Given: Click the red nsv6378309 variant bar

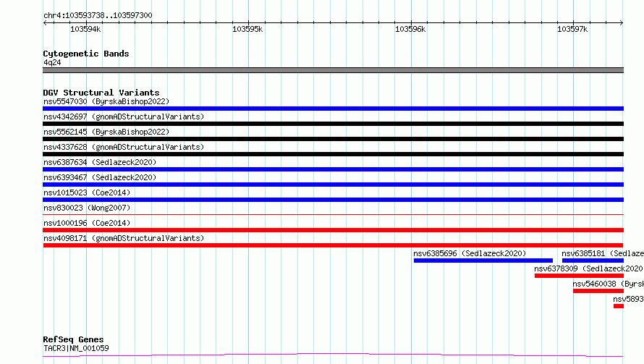Looking at the screenshot, I should coord(579,276).
